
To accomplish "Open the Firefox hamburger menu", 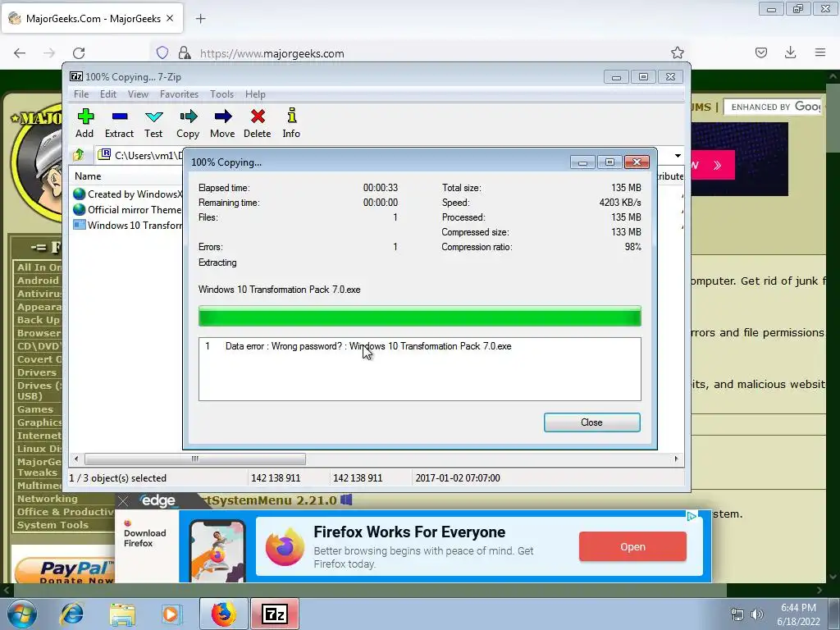I will click(820, 52).
